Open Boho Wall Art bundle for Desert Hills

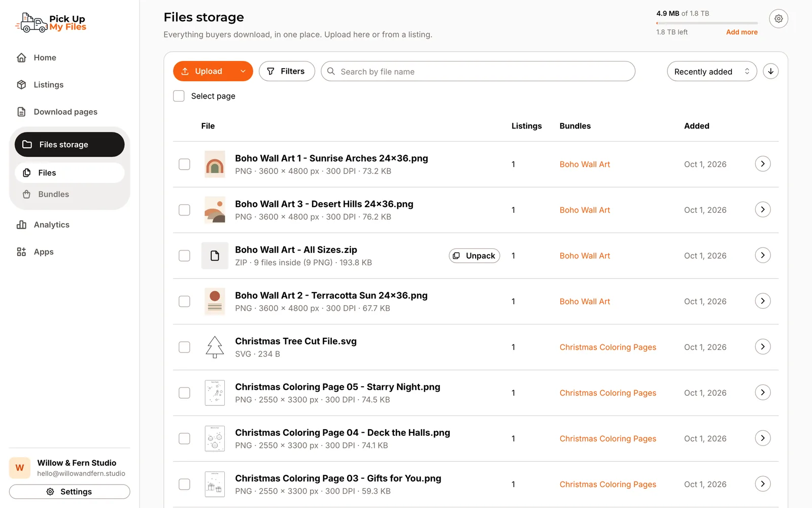point(585,210)
